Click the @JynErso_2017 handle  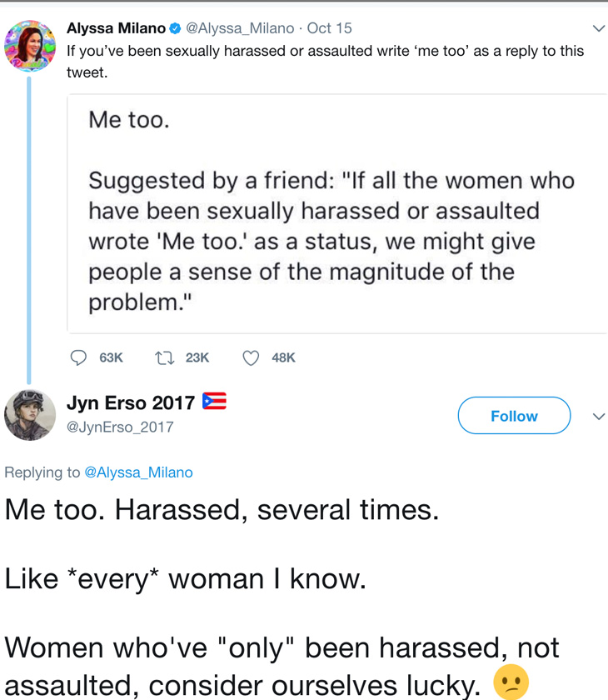[120, 427]
